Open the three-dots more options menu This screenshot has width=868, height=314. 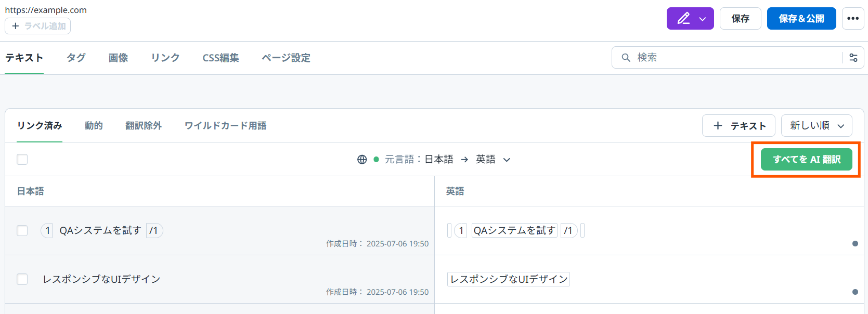[853, 19]
